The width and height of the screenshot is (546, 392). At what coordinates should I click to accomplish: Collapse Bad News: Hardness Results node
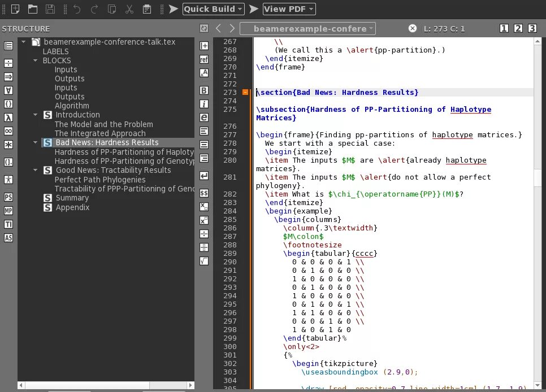[35, 142]
